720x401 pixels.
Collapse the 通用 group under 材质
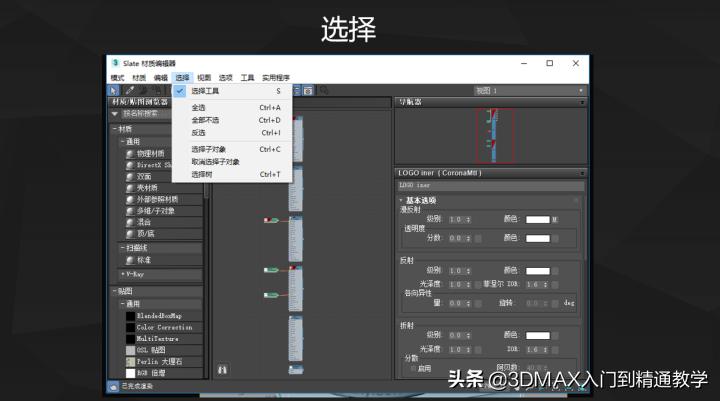click(x=123, y=141)
